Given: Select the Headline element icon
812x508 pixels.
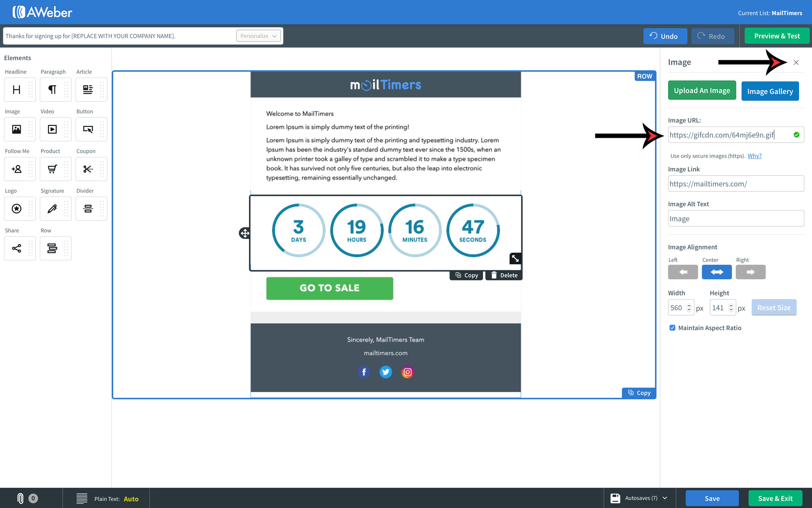Looking at the screenshot, I should pyautogui.click(x=17, y=89).
